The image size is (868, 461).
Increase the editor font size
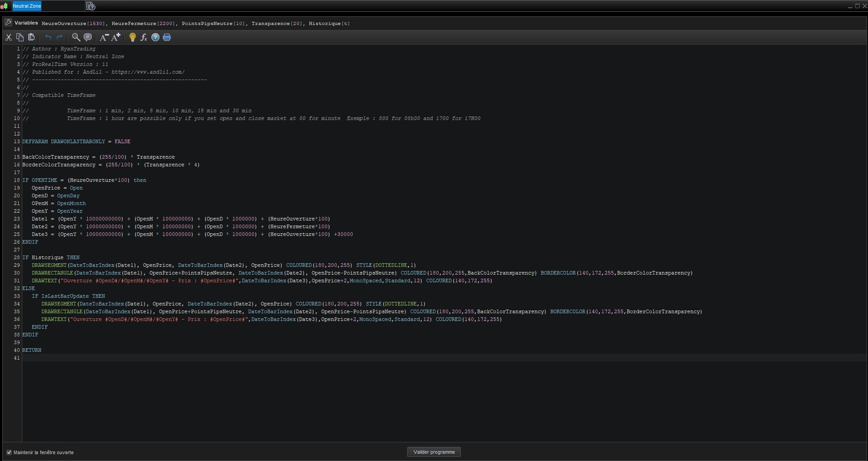coord(116,37)
